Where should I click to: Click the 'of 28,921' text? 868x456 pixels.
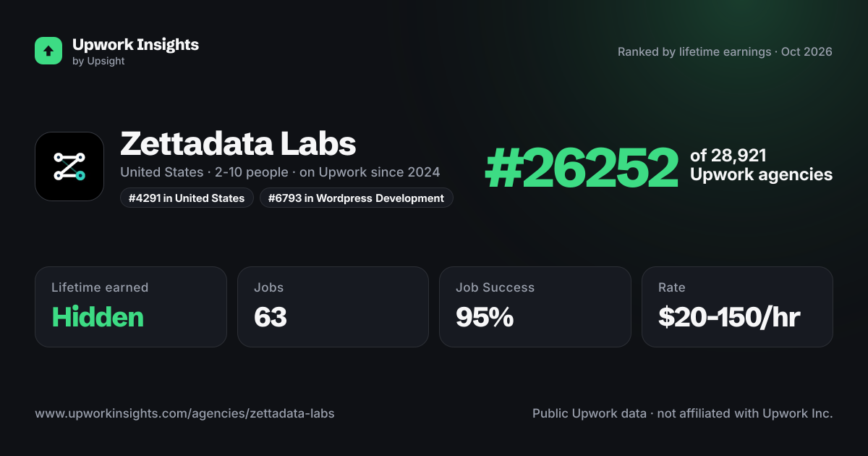pos(728,156)
